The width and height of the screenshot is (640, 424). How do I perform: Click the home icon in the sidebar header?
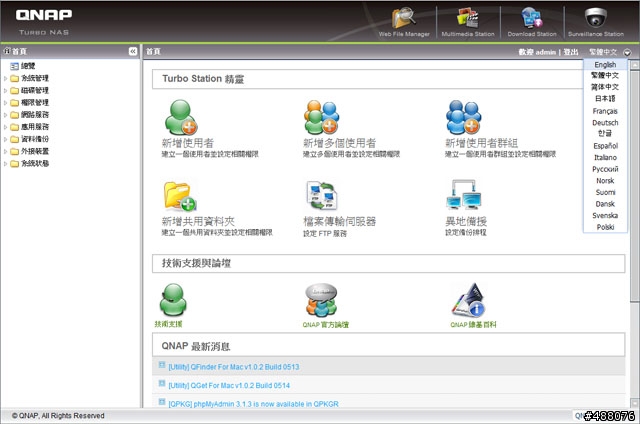[7, 51]
